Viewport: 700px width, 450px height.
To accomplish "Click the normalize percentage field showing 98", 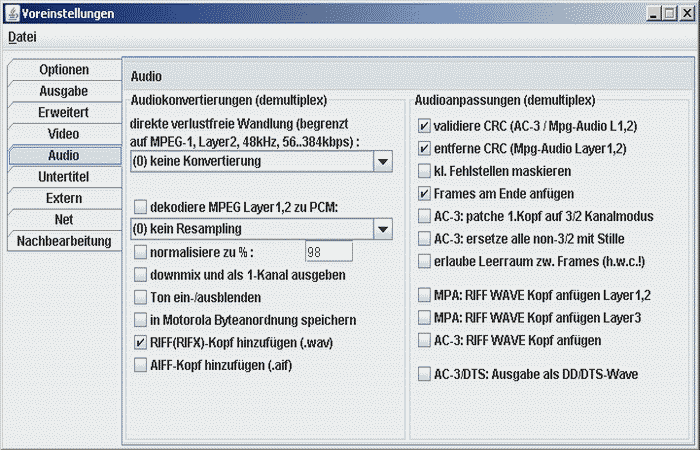I will point(328,252).
